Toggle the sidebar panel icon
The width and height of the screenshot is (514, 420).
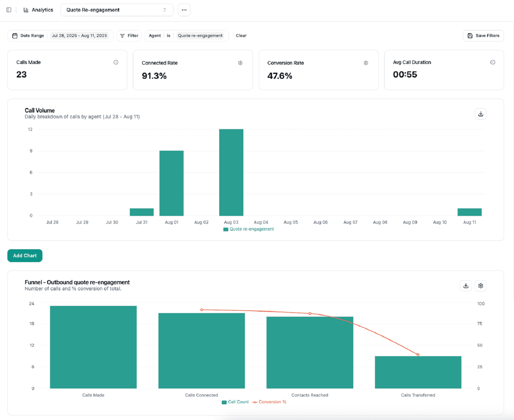coord(9,10)
